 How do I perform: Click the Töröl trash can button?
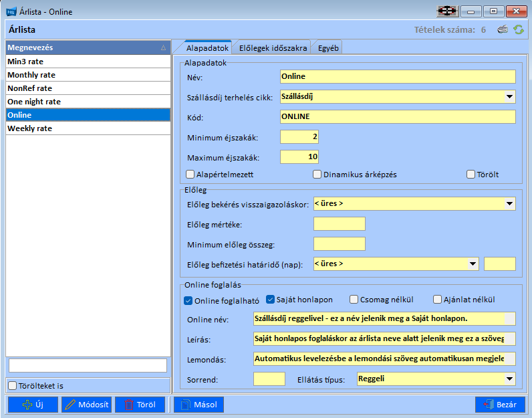coord(140,405)
